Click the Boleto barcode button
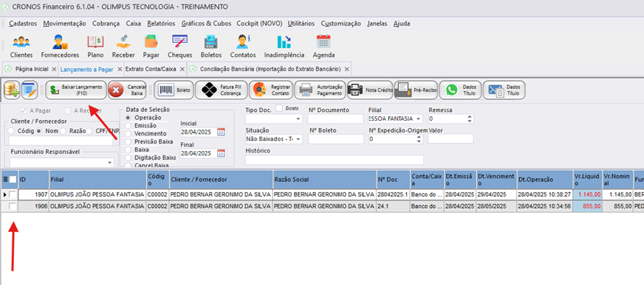 point(173,90)
